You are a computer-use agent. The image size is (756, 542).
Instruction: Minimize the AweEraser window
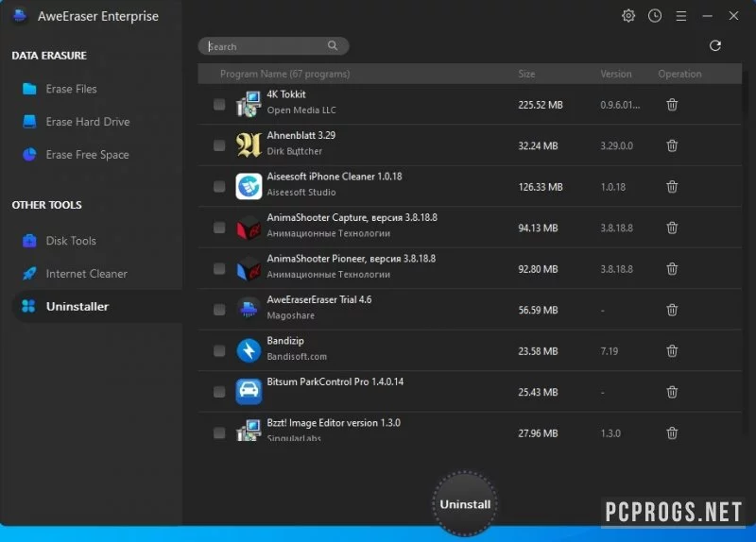tap(707, 16)
